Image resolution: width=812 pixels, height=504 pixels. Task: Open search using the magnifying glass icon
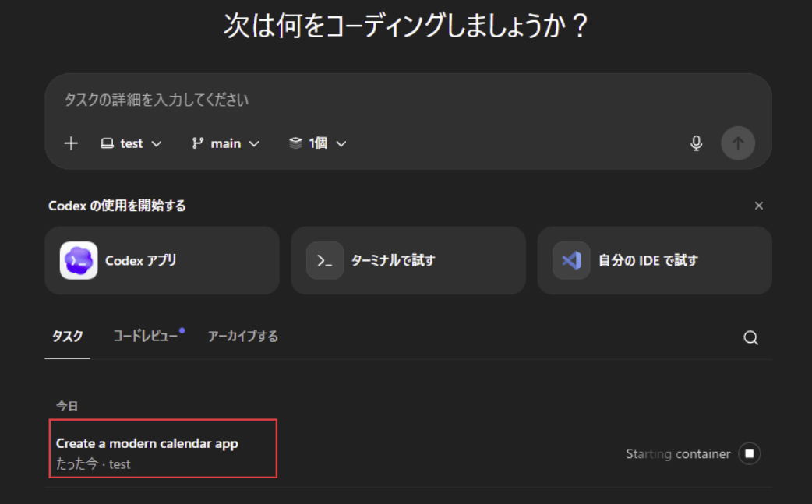coord(750,337)
